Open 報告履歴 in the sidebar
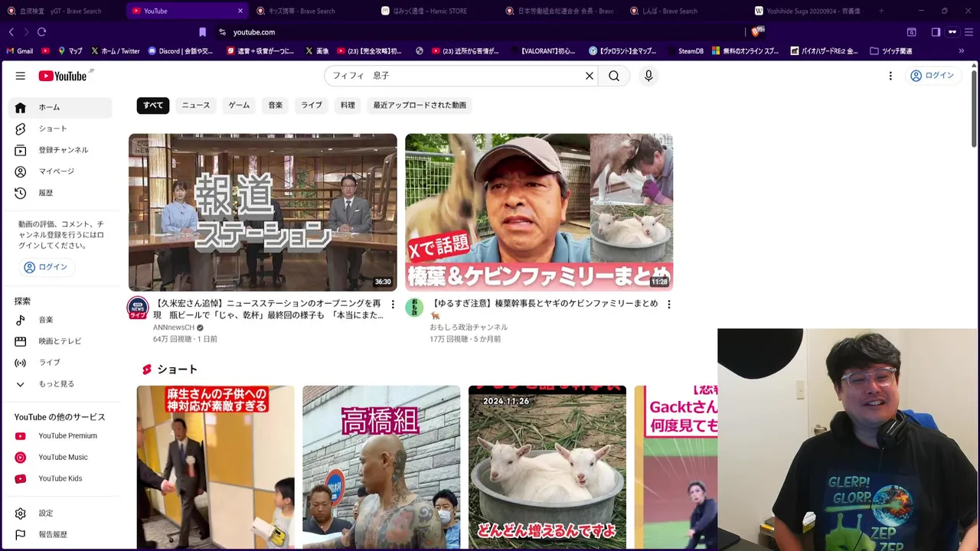Image resolution: width=980 pixels, height=551 pixels. pos(60,535)
